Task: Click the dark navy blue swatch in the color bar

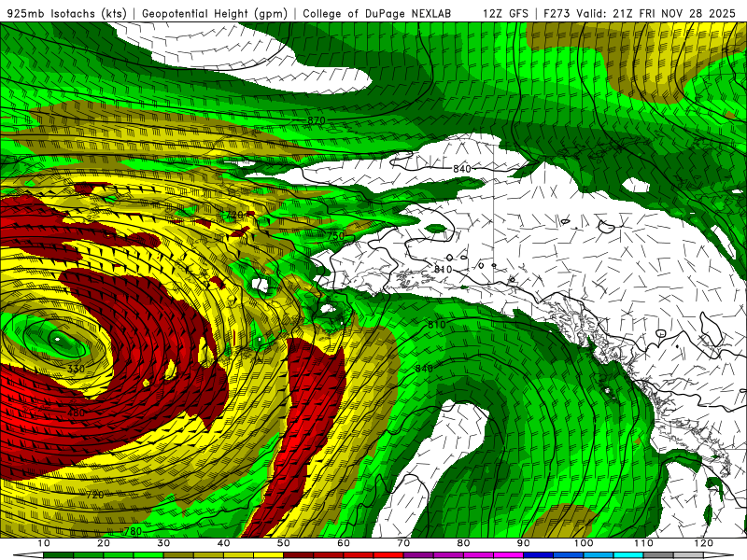Action: click(x=539, y=555)
